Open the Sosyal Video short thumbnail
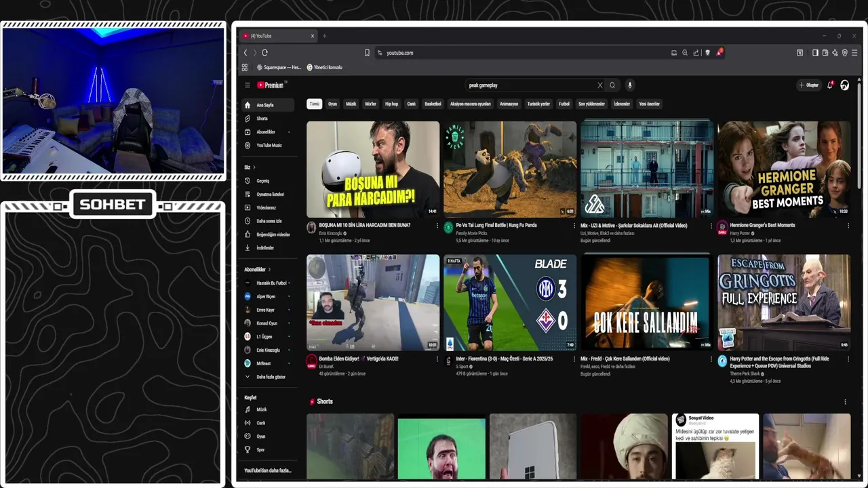The width and height of the screenshot is (868, 488). point(715,447)
